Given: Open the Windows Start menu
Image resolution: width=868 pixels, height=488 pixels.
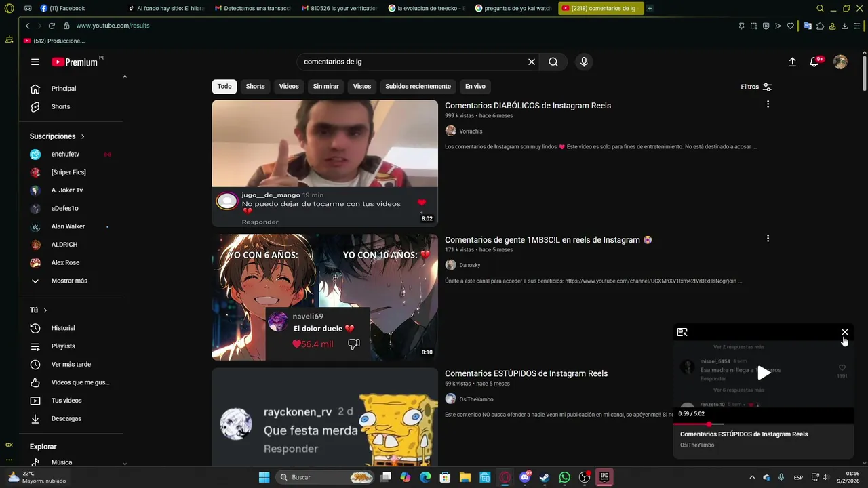Looking at the screenshot, I should tap(264, 477).
